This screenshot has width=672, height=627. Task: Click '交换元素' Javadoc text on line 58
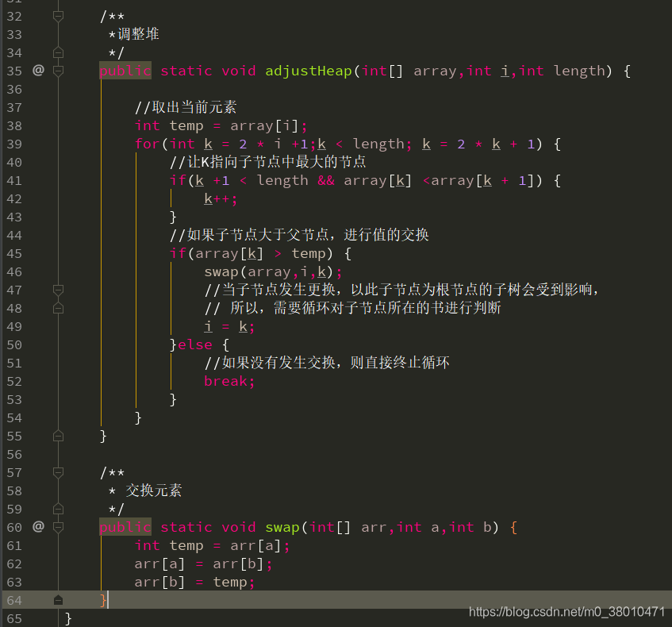coord(154,490)
